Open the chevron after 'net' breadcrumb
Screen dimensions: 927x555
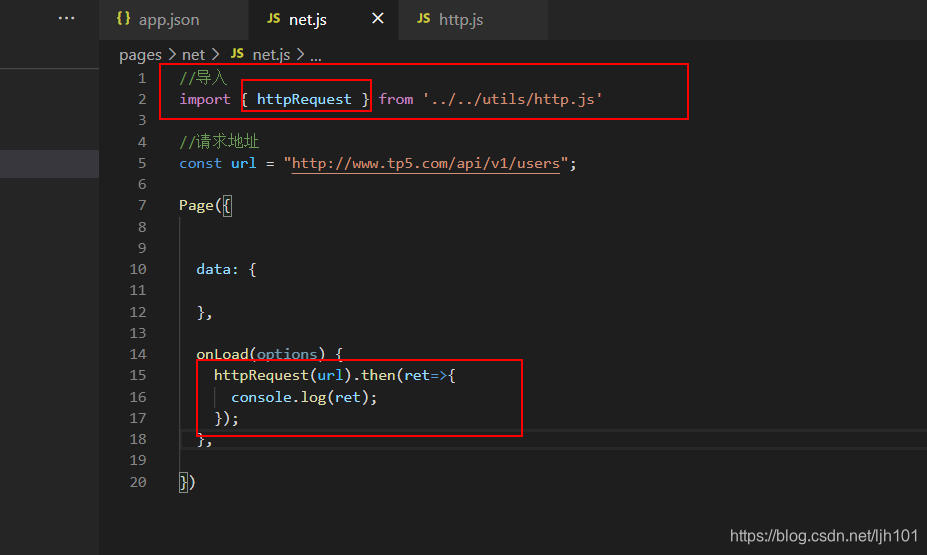coord(216,54)
